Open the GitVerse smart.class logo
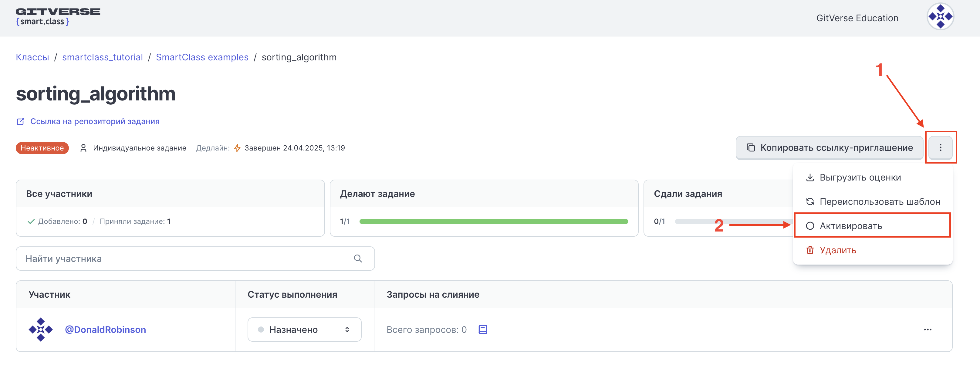 (x=58, y=17)
